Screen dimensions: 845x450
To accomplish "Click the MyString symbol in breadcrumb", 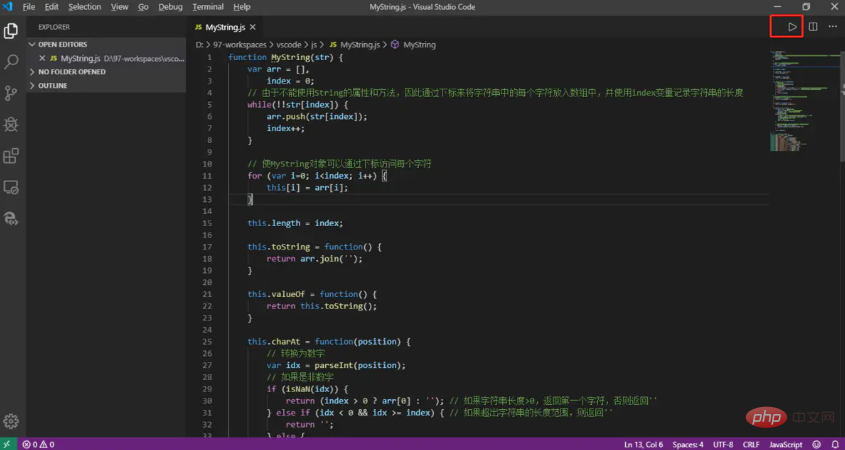I will [418, 45].
